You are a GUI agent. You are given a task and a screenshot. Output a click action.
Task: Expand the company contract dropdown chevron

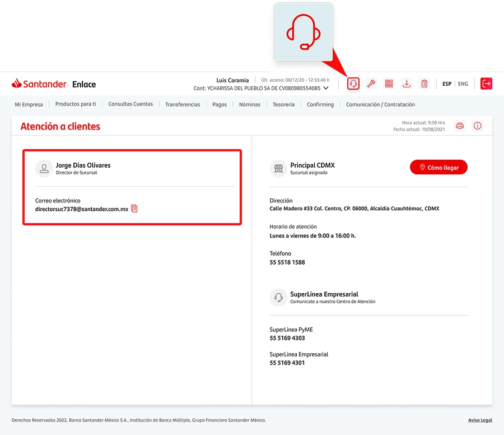pos(326,88)
